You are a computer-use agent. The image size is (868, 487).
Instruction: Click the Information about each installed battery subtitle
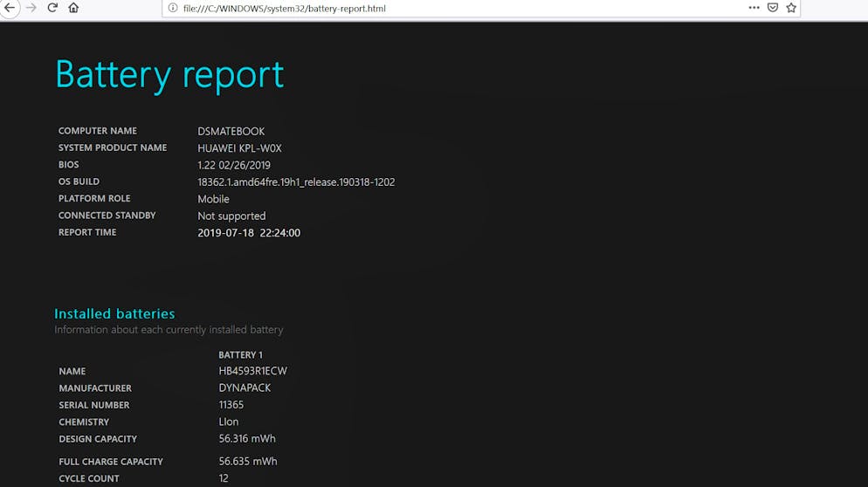169,330
